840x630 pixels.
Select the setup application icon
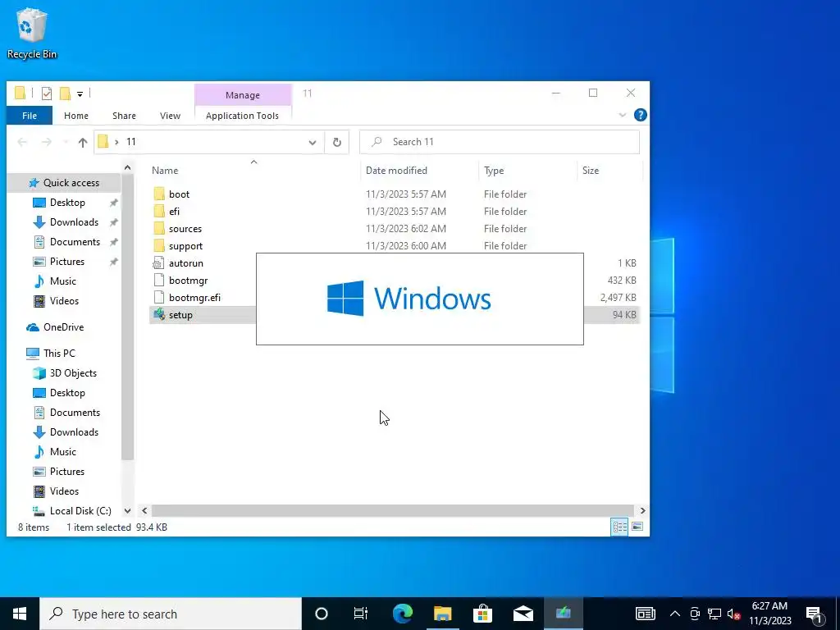point(158,314)
